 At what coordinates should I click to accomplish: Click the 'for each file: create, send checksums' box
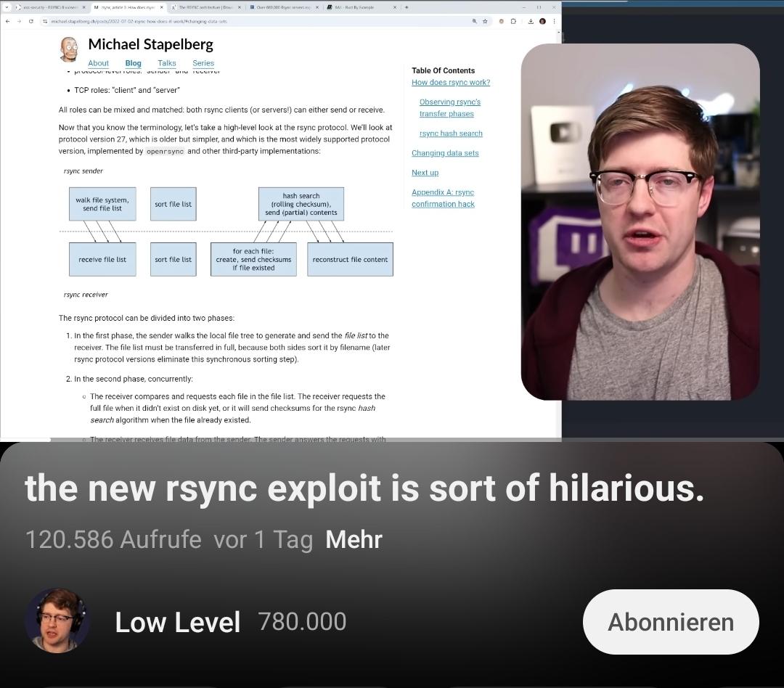pyautogui.click(x=253, y=260)
